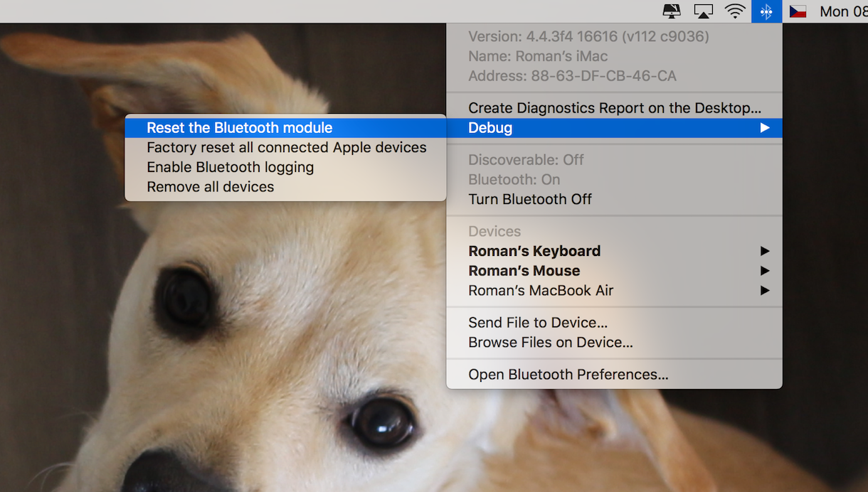
Task: Click the Czech flag input source icon
Action: pyautogui.click(x=798, y=11)
